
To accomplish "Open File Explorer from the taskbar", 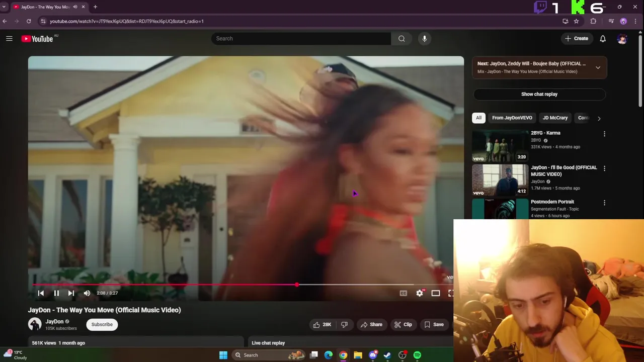I will point(358,355).
